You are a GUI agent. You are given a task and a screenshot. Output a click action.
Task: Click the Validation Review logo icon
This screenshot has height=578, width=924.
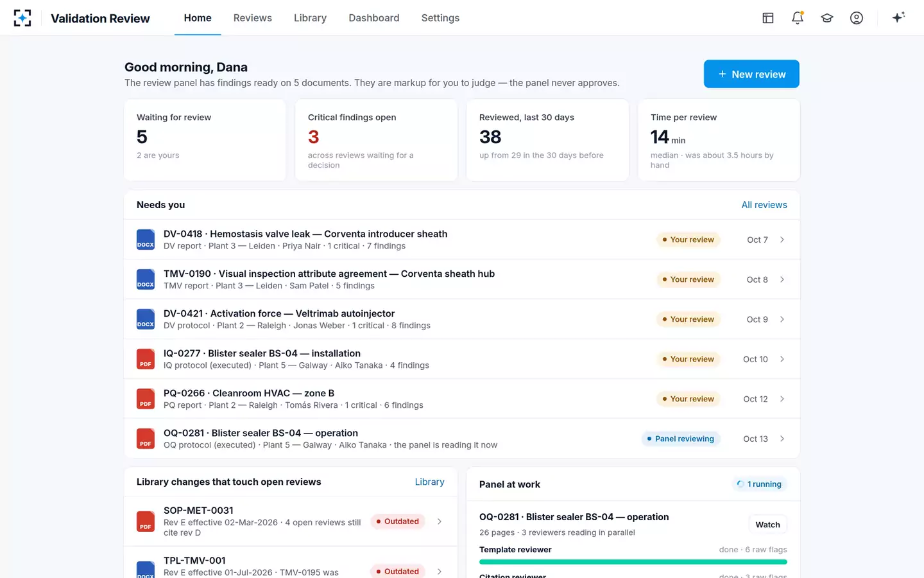(x=22, y=18)
